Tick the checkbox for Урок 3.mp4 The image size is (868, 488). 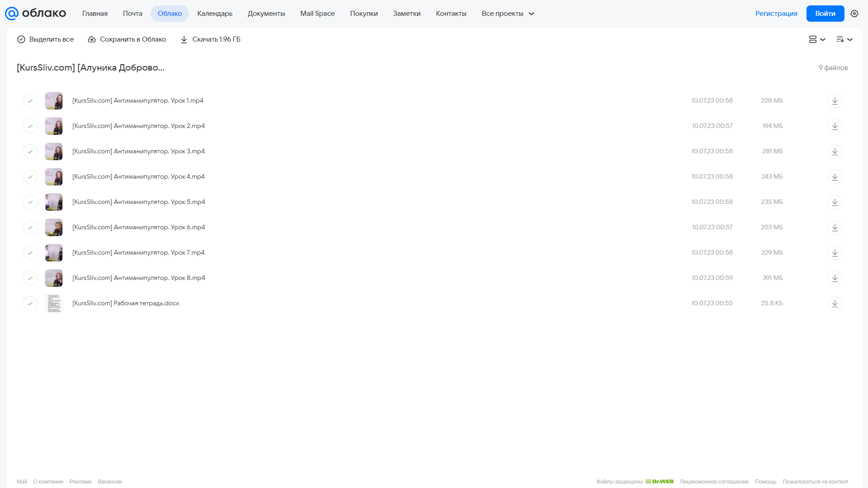(x=30, y=152)
